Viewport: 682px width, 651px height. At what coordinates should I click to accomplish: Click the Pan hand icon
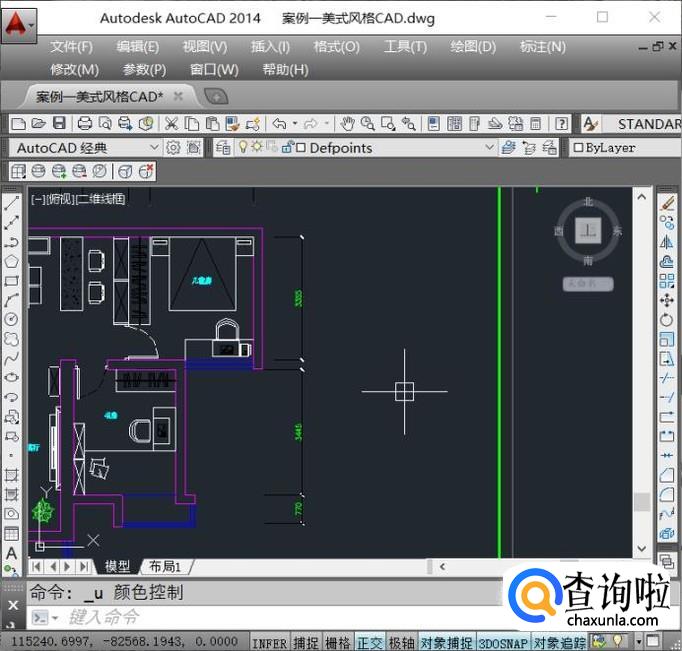347,123
